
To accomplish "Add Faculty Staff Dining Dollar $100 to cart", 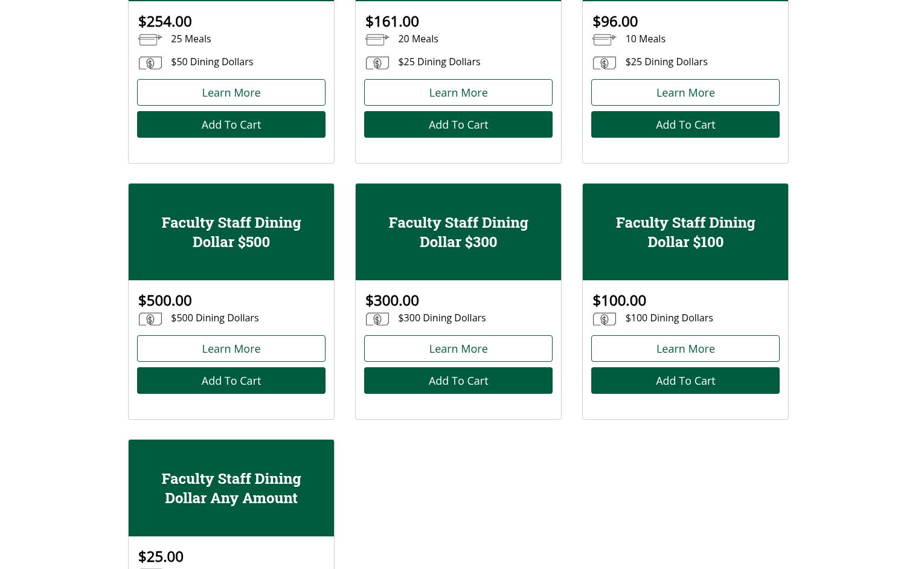I will 685,381.
